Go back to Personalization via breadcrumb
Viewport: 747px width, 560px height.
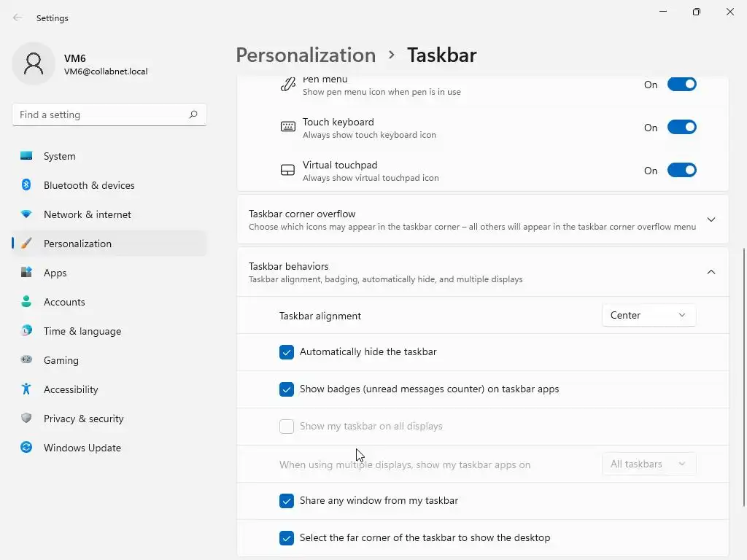click(306, 55)
